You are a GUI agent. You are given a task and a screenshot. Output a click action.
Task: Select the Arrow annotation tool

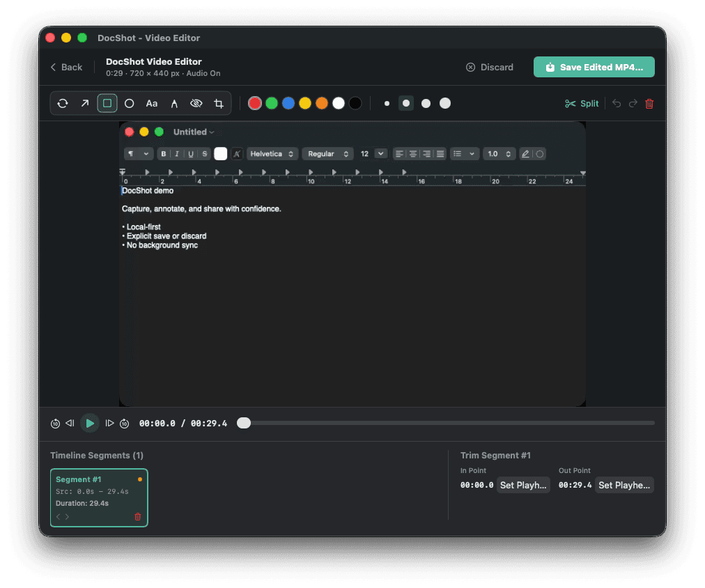pos(85,103)
